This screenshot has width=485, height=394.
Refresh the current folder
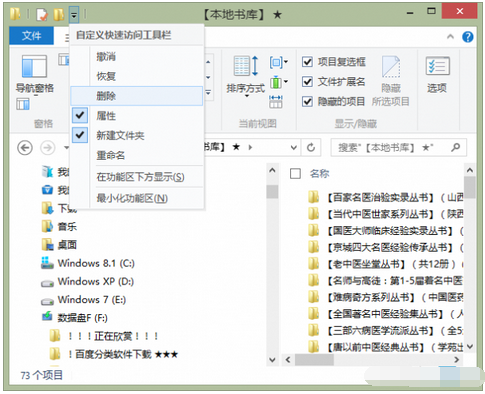pyautogui.click(x=311, y=147)
